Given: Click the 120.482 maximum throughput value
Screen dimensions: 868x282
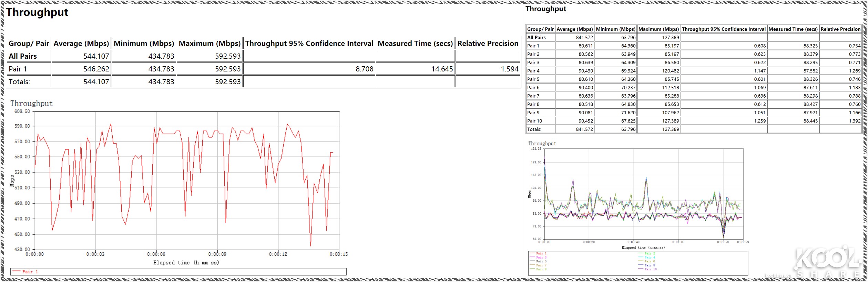Looking at the screenshot, I should [670, 71].
